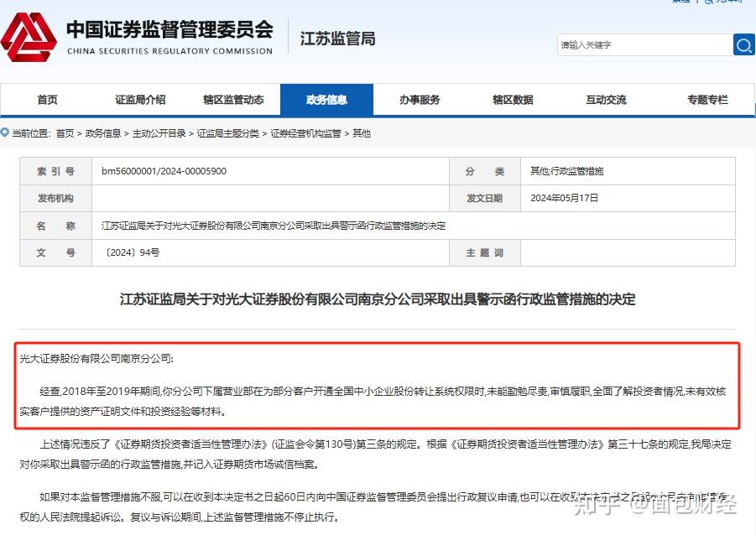Select the 辖区监管动态 tab
Screen dimensions: 756x535
click(232, 99)
